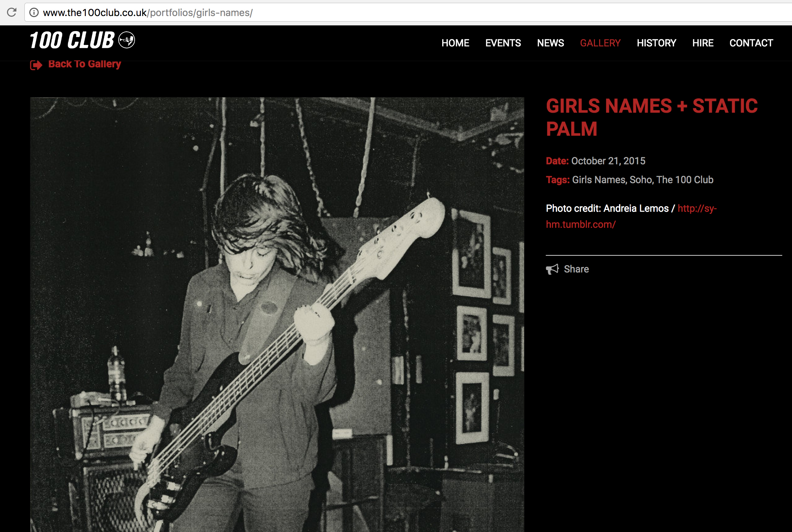
Task: Follow the Back To Gallery link
Action: click(x=85, y=64)
